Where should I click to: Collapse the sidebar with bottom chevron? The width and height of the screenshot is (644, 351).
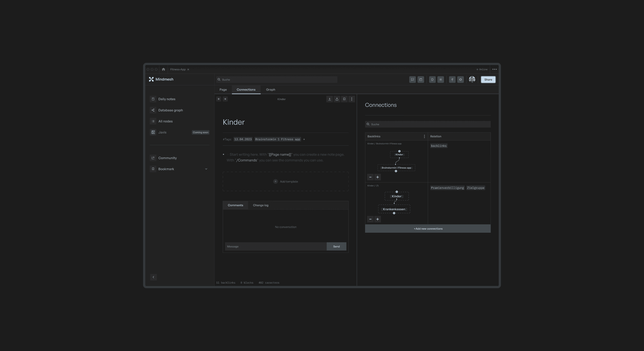[153, 277]
